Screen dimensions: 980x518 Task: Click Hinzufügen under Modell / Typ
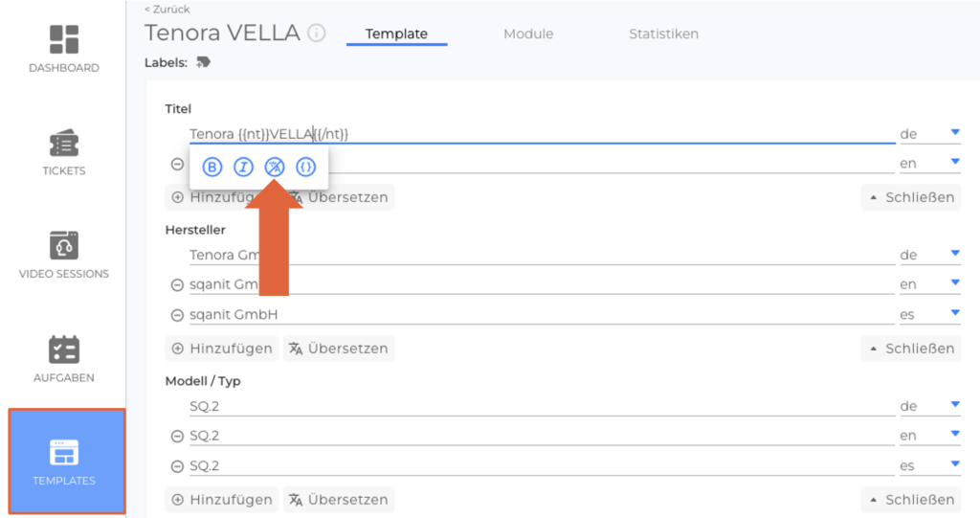click(x=222, y=500)
